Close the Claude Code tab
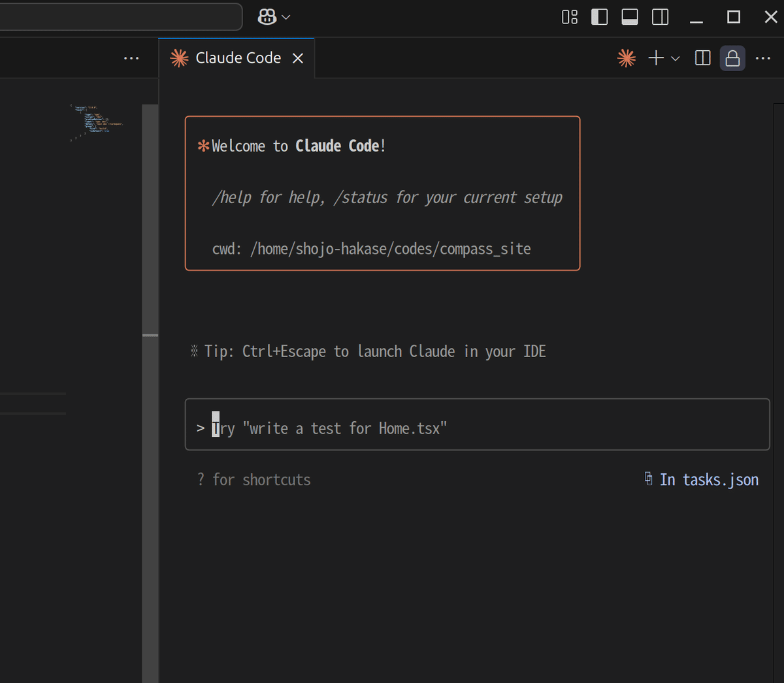This screenshot has width=784, height=683. 298,58
